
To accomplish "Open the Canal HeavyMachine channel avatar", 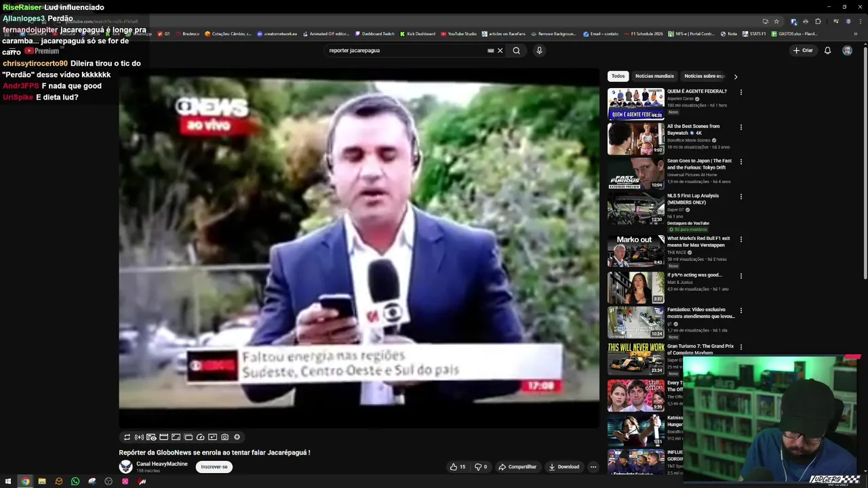I will point(125,466).
